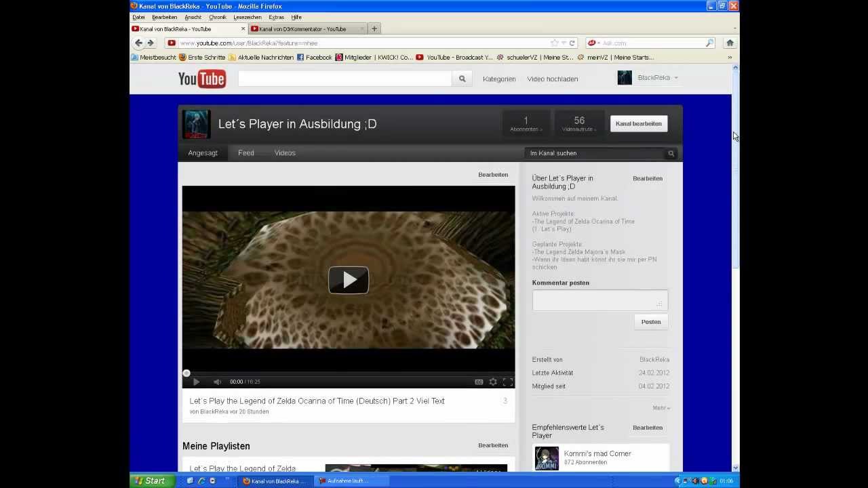Click Bearbeiten next to Meine Playlisten
The image size is (868, 488).
click(x=493, y=445)
